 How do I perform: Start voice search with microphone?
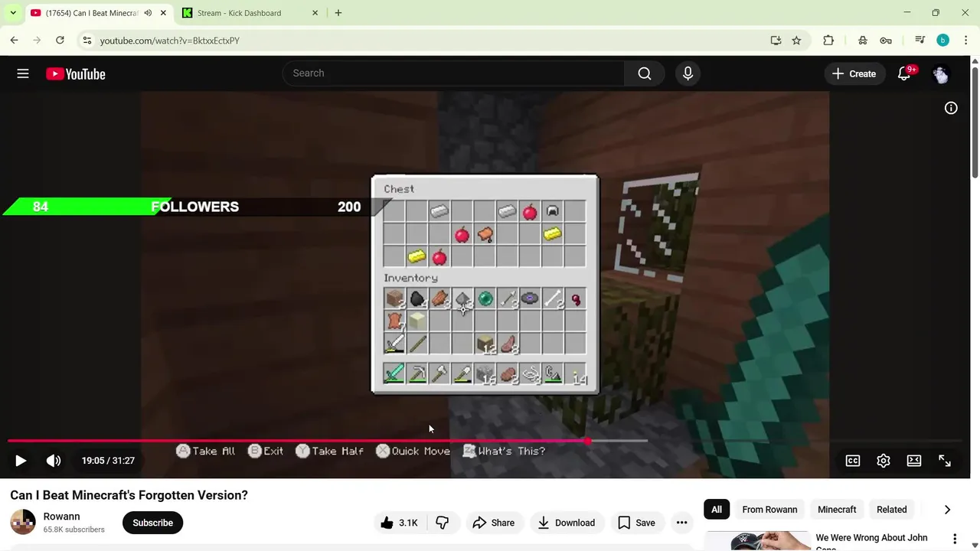[688, 73]
